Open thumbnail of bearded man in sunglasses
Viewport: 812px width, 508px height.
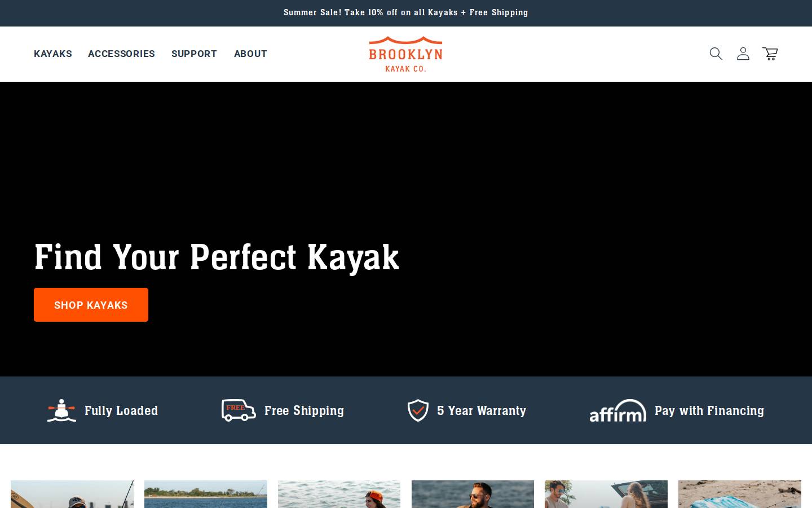point(473,494)
